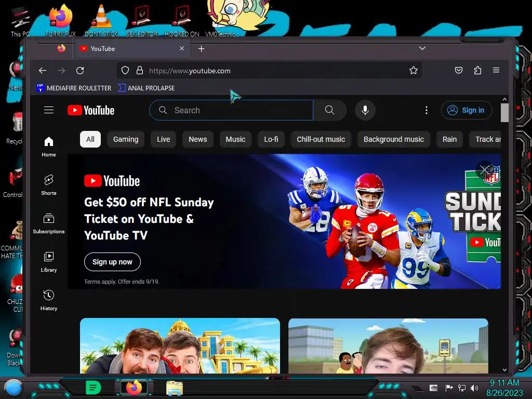Click the network tray icon

[x=461, y=388]
